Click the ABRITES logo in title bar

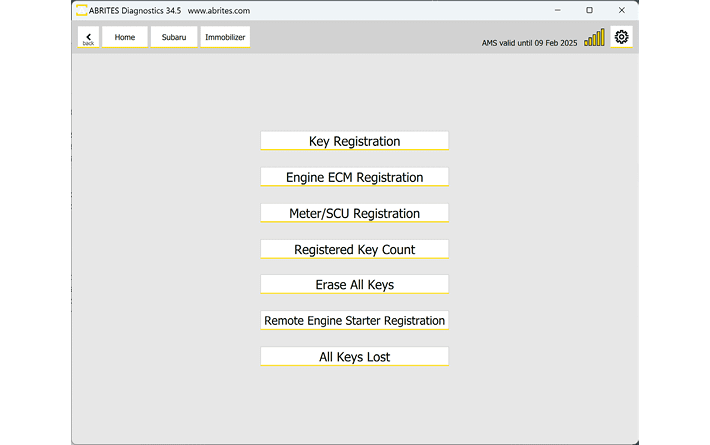pyautogui.click(x=81, y=10)
